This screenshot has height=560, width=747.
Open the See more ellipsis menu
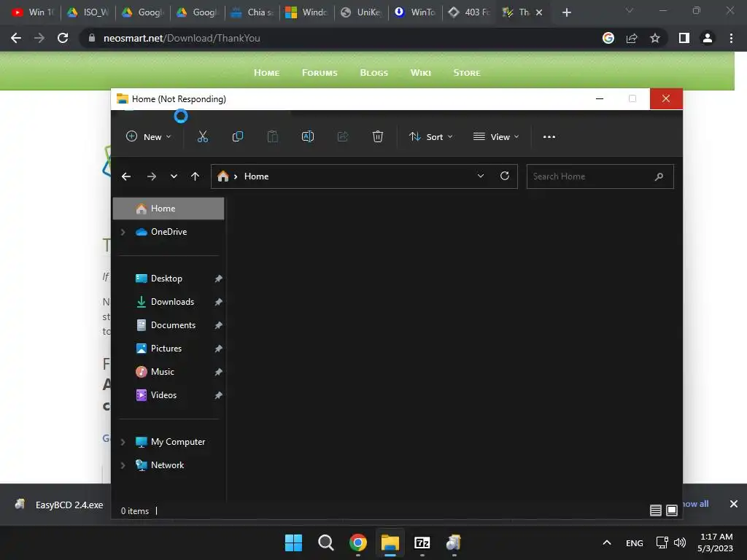pyautogui.click(x=549, y=136)
